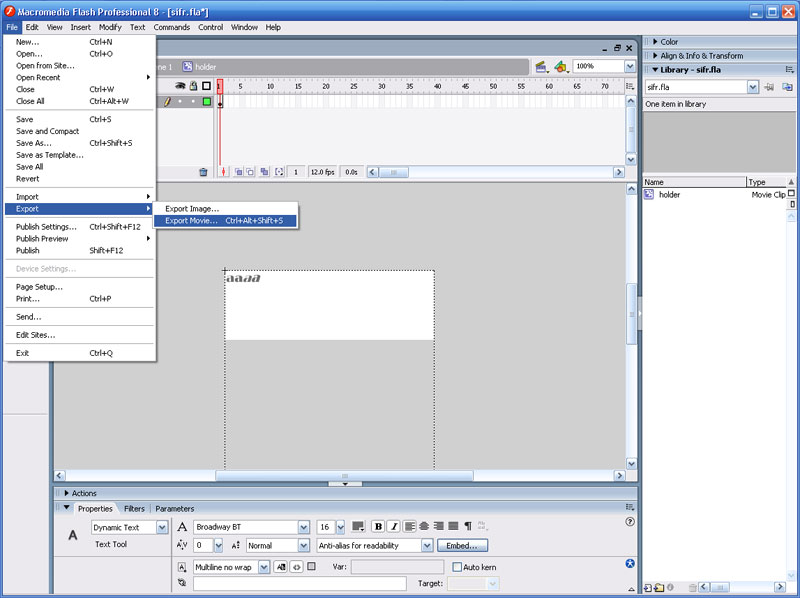Choose Save As... in File menu
The image size is (800, 598).
tap(79, 143)
